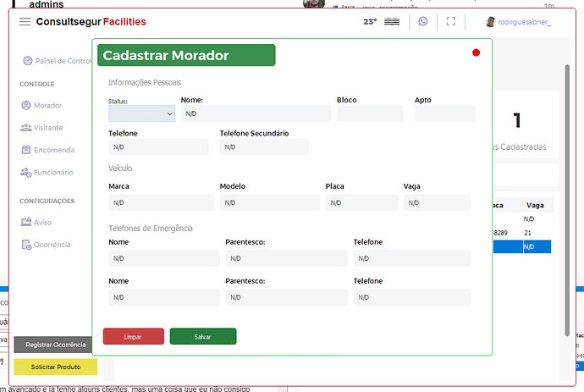
Task: Focus the Nome input field
Action: [256, 113]
